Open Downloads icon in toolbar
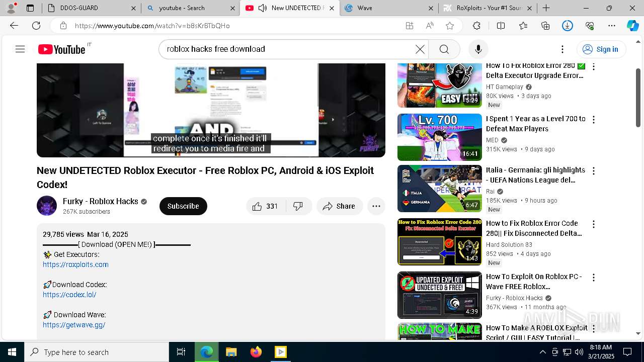The image size is (644, 362). (568, 26)
